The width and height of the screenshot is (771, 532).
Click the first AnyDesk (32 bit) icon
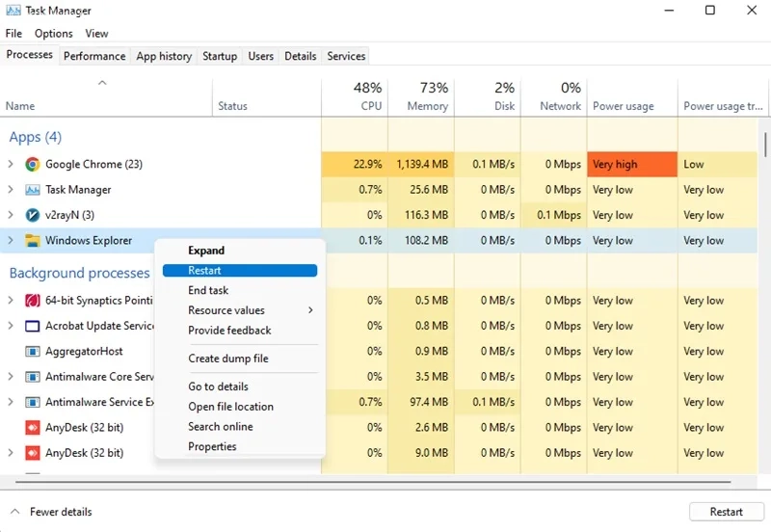[x=33, y=427]
